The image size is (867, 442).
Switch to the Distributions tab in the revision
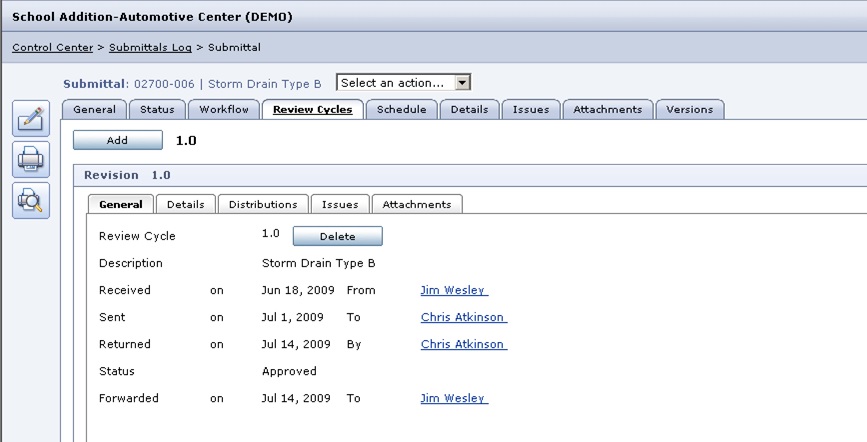263,205
